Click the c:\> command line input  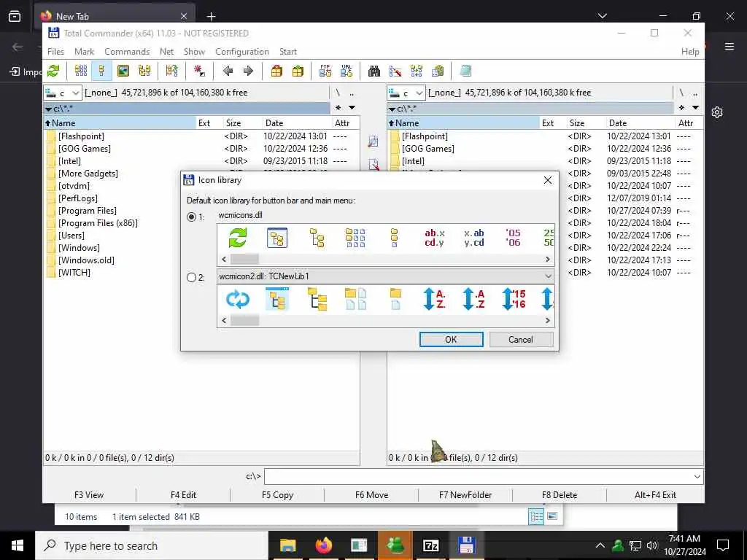tap(478, 477)
